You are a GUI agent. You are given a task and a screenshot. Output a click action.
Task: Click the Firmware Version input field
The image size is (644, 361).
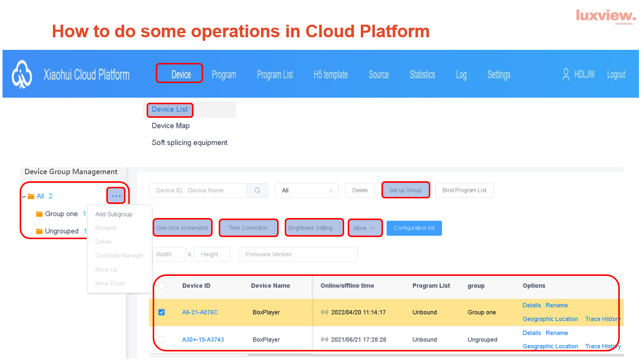tap(298, 254)
